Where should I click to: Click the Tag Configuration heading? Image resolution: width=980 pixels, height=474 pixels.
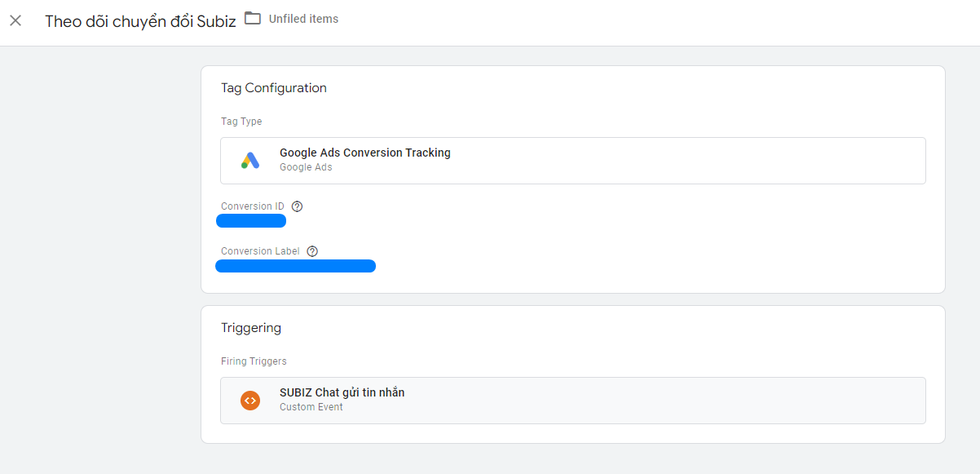[274, 88]
